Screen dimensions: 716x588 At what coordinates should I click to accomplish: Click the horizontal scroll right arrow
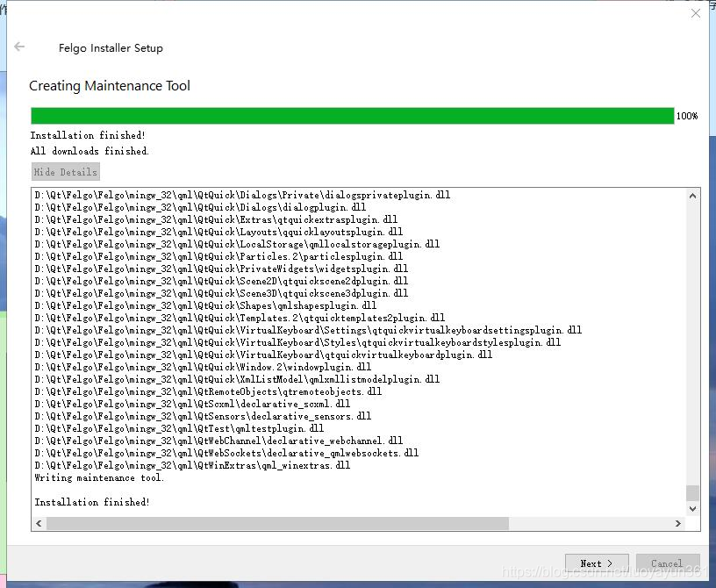(678, 523)
